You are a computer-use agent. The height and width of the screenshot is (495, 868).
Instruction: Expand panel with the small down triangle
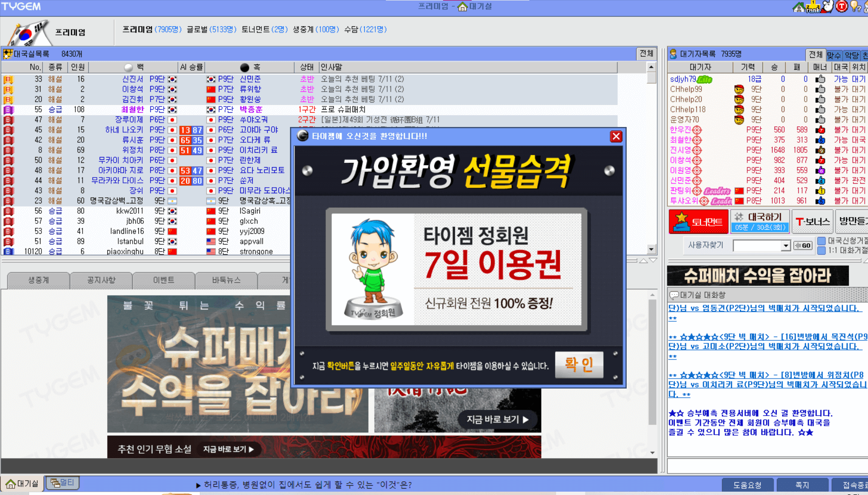[x=653, y=261]
